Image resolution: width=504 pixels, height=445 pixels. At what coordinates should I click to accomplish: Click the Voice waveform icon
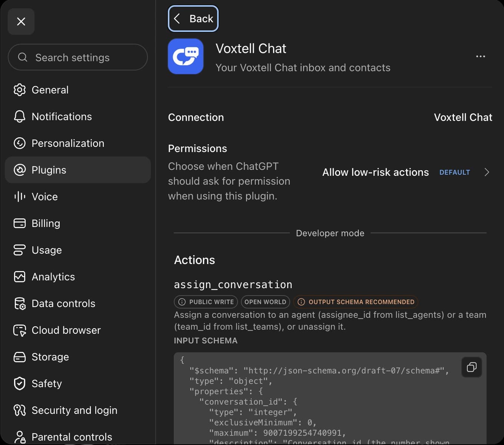[20, 197]
